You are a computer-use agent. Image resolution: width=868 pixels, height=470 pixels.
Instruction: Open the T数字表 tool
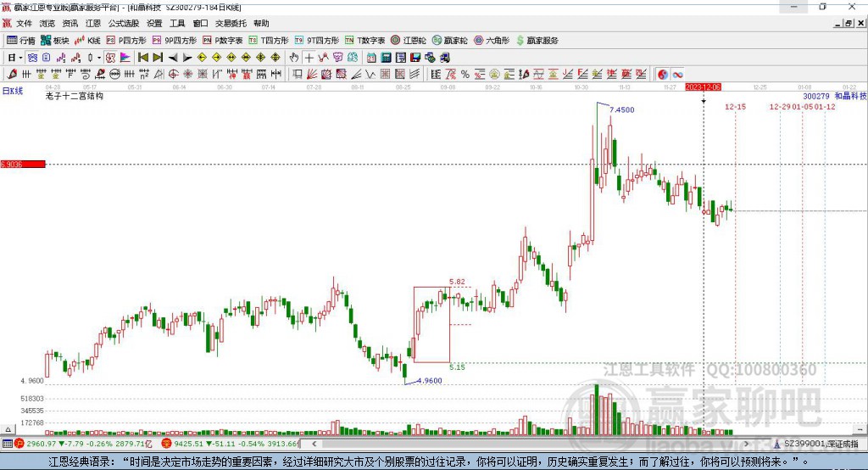[x=364, y=41]
